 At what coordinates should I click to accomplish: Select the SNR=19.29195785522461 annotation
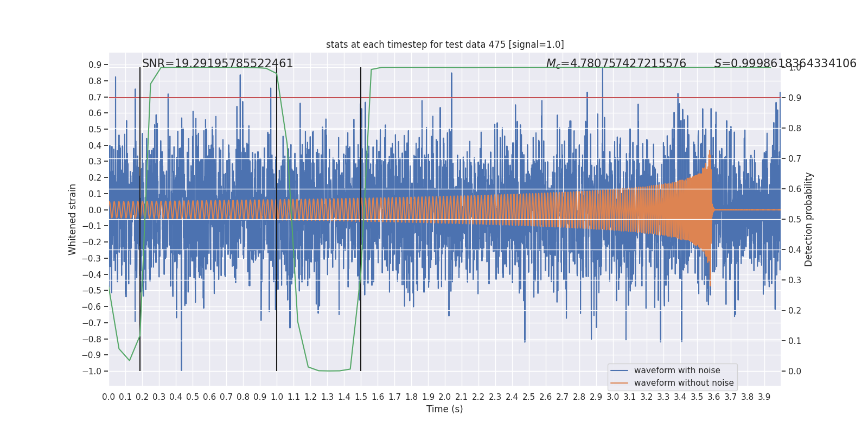(218, 63)
